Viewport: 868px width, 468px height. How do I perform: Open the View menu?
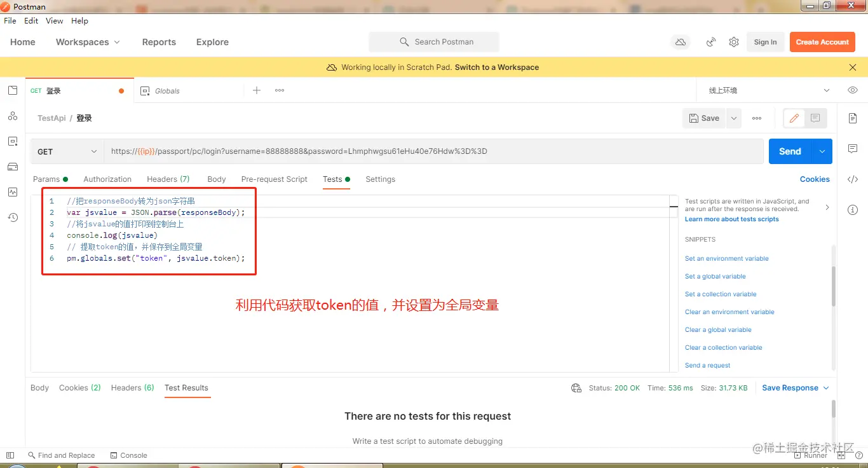tap(55, 21)
